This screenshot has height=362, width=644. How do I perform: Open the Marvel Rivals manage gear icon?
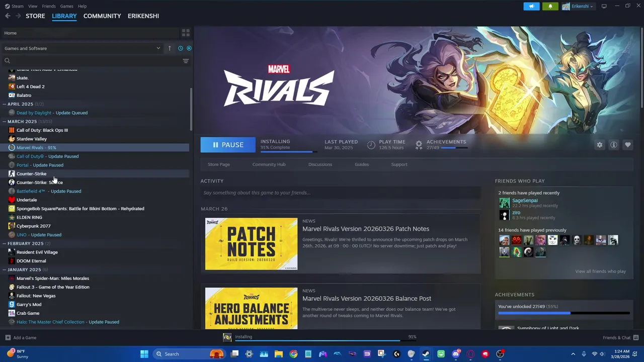[x=600, y=145]
